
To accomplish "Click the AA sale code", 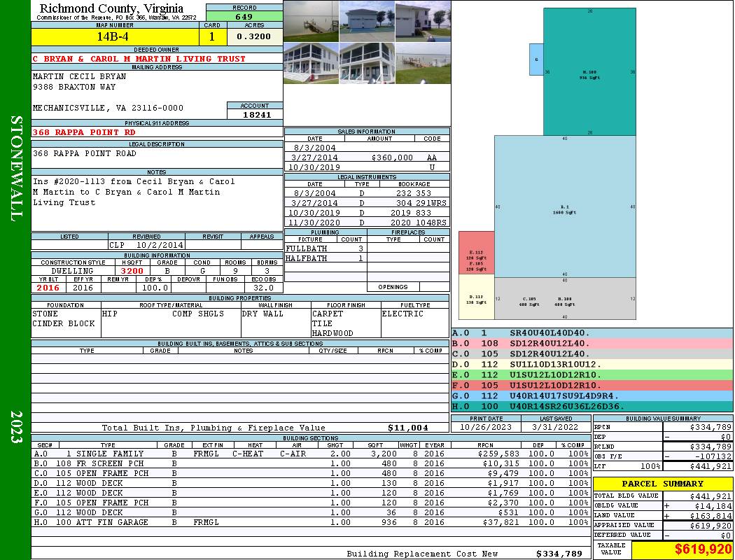I will tap(432, 157).
